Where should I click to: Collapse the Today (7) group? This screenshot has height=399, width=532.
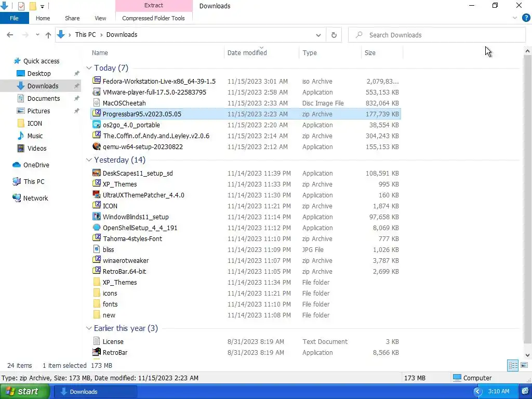(x=89, y=68)
